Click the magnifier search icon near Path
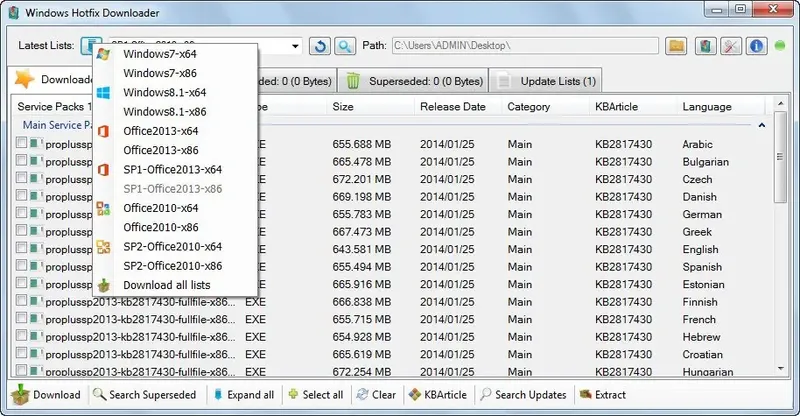The width and height of the screenshot is (800, 416). (345, 46)
